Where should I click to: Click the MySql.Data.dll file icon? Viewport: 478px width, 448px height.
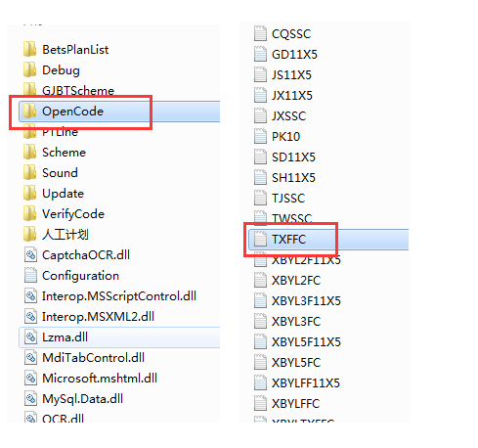click(x=30, y=399)
